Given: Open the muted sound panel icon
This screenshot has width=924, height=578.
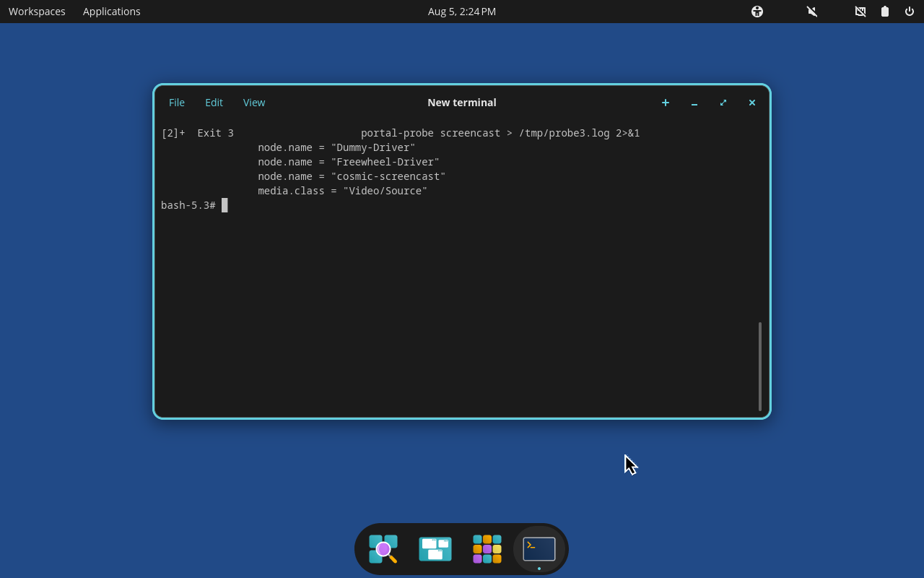Looking at the screenshot, I should (x=812, y=12).
